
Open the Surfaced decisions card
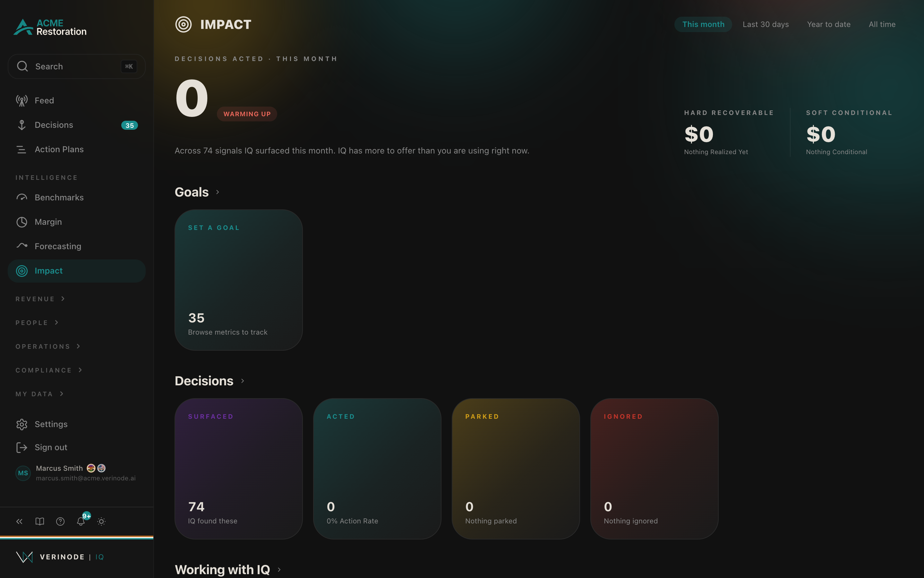(x=239, y=469)
